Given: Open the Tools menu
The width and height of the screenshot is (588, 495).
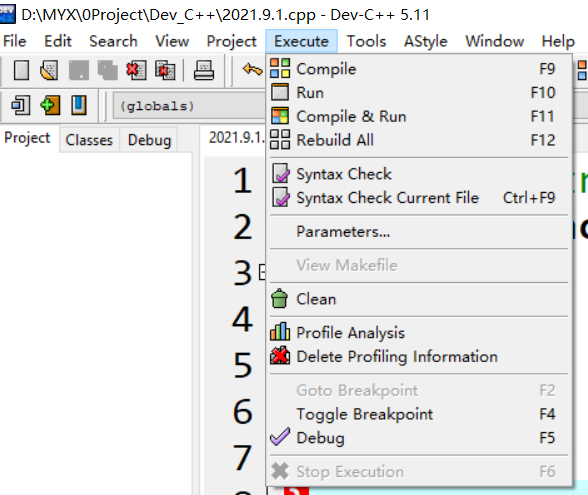Looking at the screenshot, I should 366,41.
